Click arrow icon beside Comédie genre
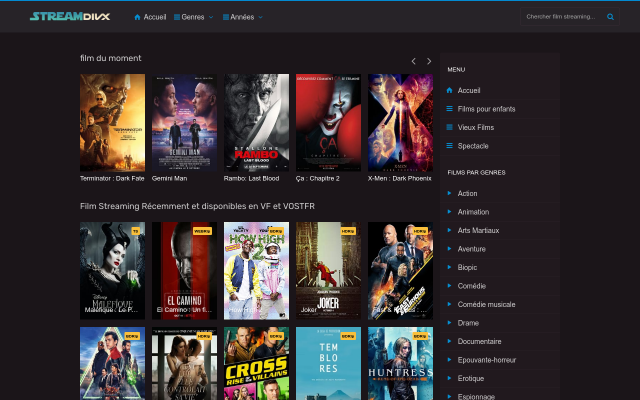The image size is (640, 400). tap(449, 286)
